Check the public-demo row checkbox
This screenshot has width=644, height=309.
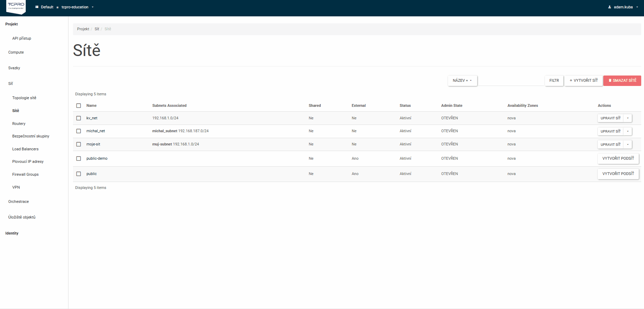pos(79,158)
